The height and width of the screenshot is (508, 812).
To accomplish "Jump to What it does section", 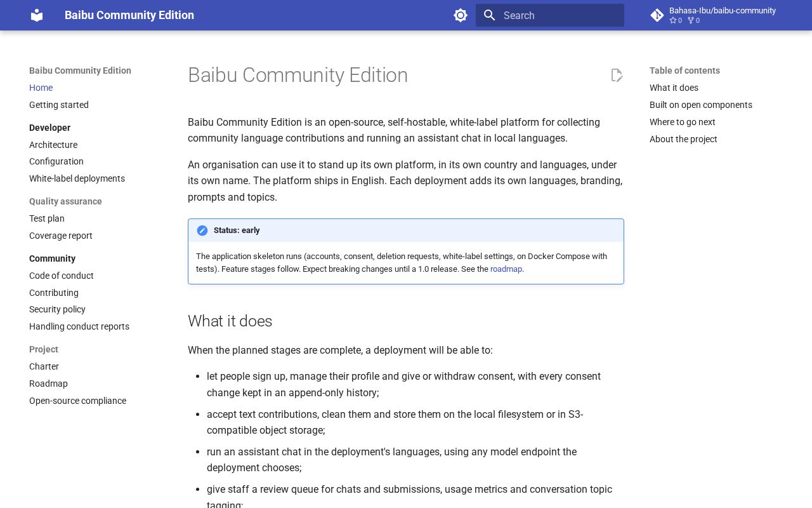I will tap(674, 88).
